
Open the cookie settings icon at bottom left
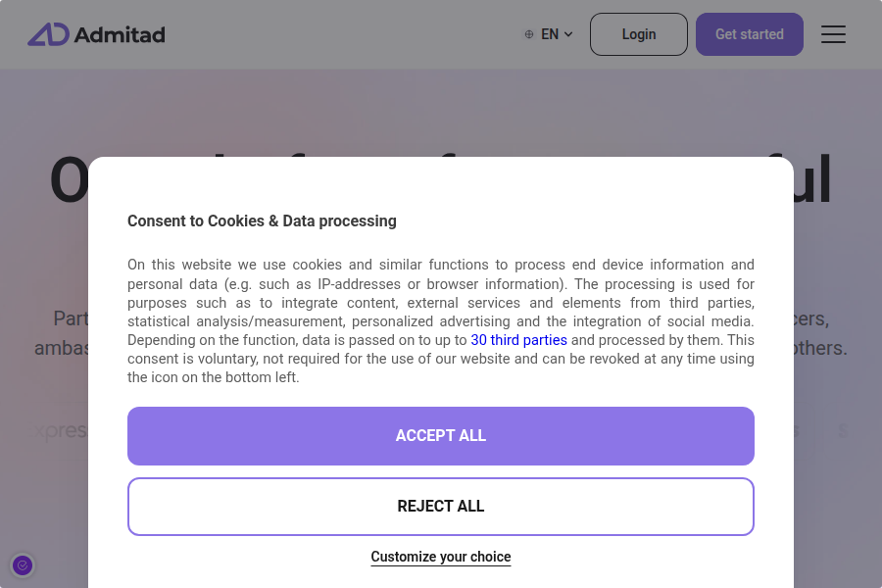(23, 565)
